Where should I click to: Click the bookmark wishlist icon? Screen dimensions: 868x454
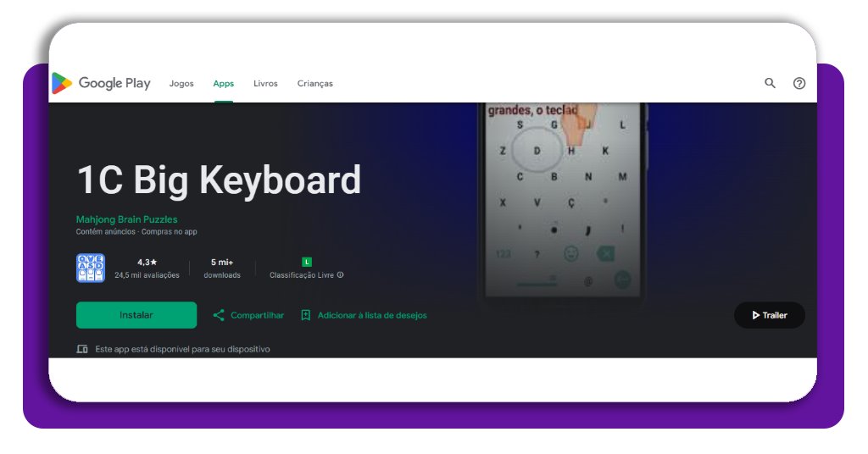[x=305, y=315]
